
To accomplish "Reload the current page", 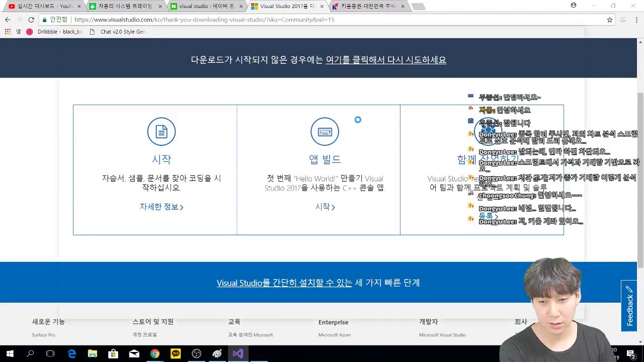I will point(31,20).
